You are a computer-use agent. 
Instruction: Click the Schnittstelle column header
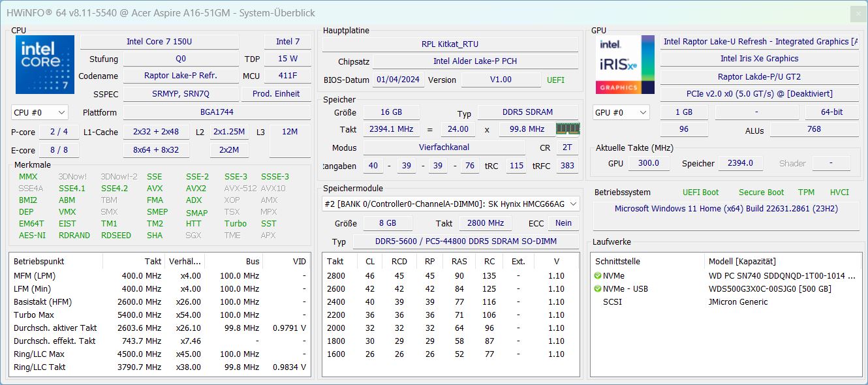(x=649, y=261)
